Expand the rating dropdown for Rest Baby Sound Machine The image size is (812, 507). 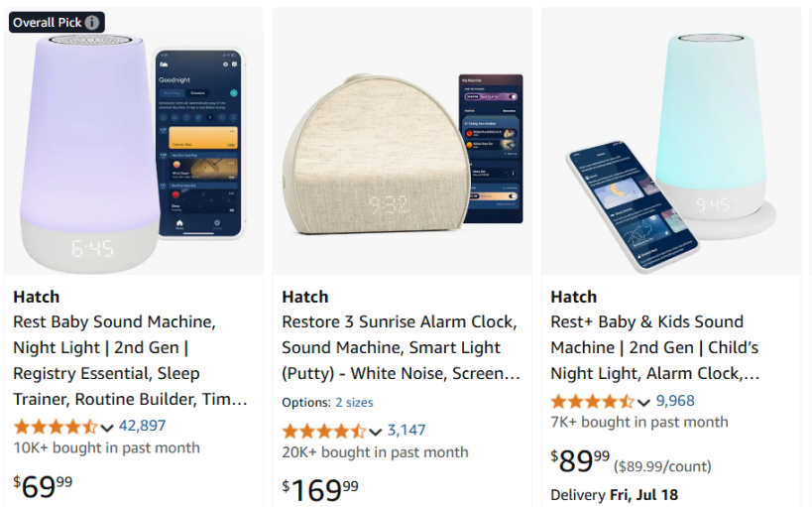pos(107,428)
